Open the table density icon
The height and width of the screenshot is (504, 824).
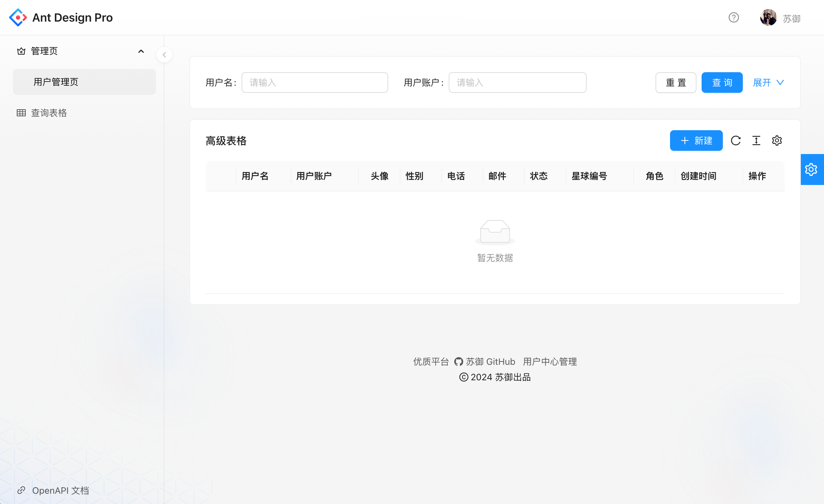(756, 141)
